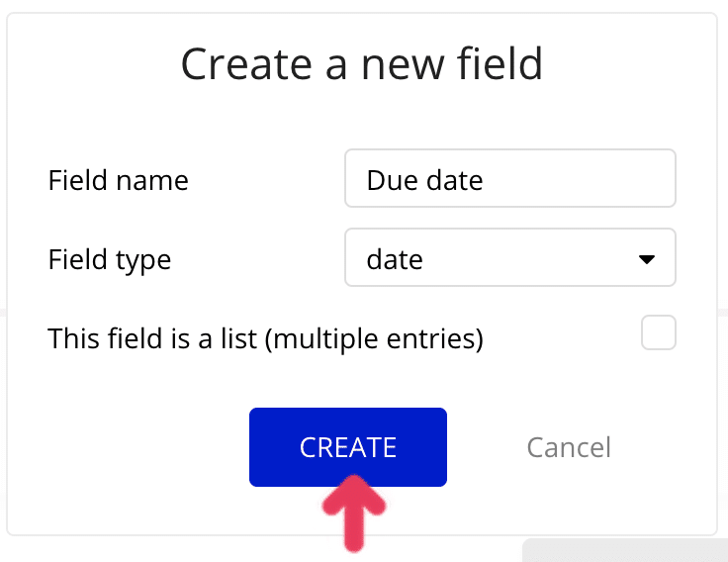Click the arrowhead of the red arrow
Screen dimensions: 728x562
tap(354, 494)
